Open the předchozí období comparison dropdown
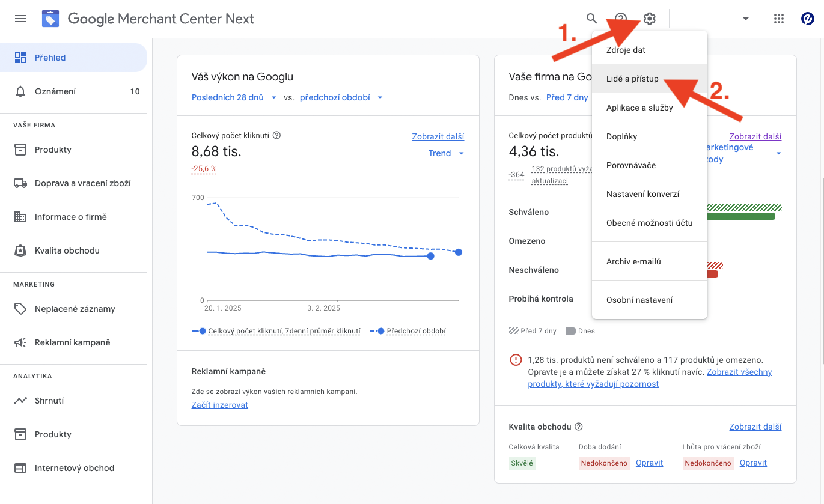The width and height of the screenshot is (824, 504). 341,97
